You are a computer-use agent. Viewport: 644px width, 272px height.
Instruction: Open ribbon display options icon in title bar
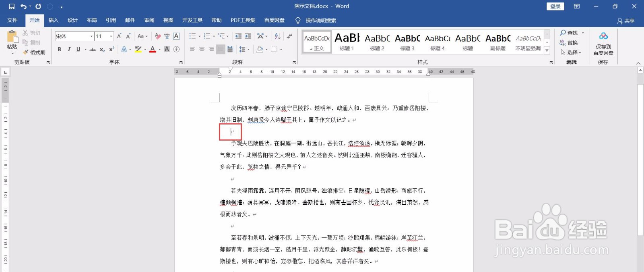[577, 6]
